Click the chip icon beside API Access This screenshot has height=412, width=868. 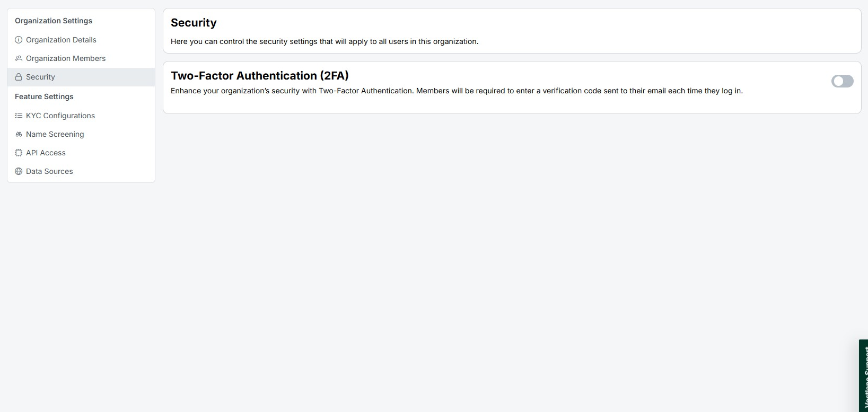pos(19,153)
